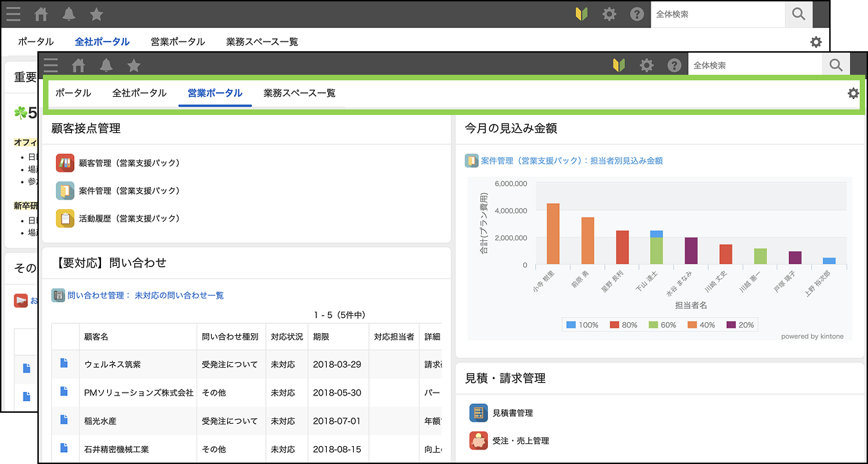This screenshot has height=464, width=868.
Task: Click the green-yellow beginner guide icon in front window
Action: 619,66
